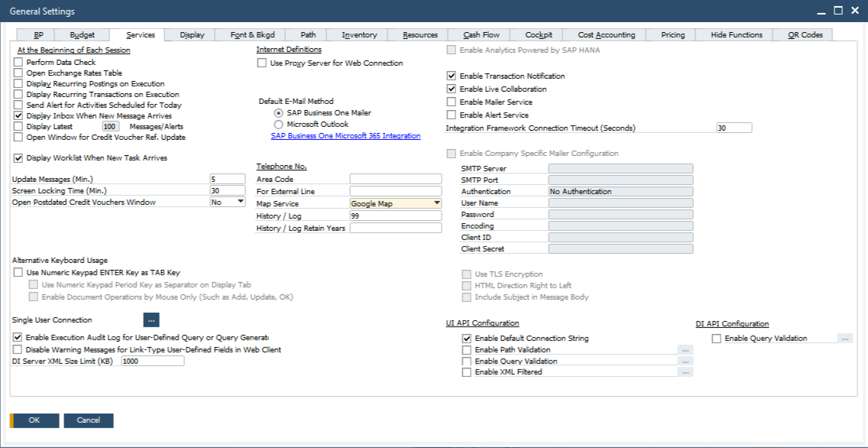Open ellipsis beside UI API Enable Query Validation
Image resolution: width=868 pixels, height=448 pixels.
pyautogui.click(x=685, y=361)
